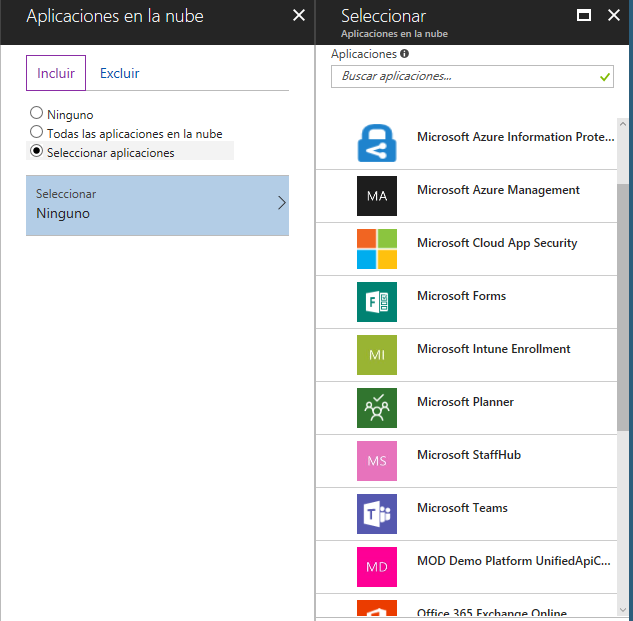
Task: Click the MOD Demo Platform MD icon
Action: (x=377, y=567)
